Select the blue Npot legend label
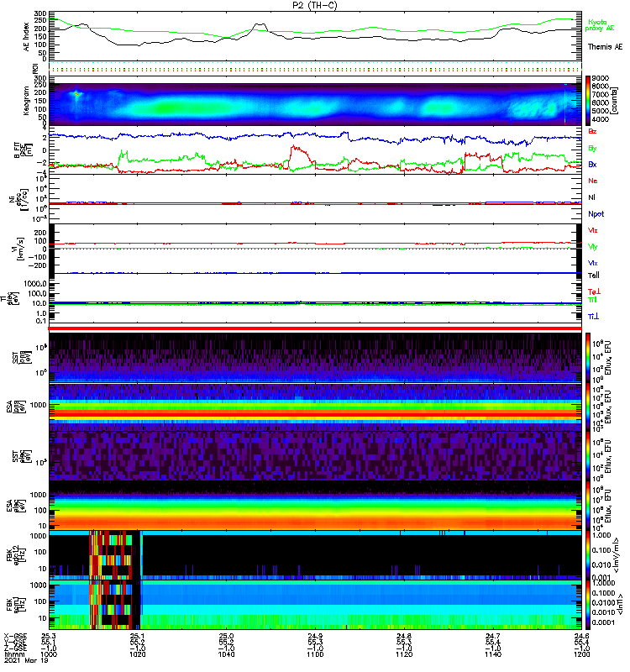The width and height of the screenshot is (630, 672). tap(596, 214)
